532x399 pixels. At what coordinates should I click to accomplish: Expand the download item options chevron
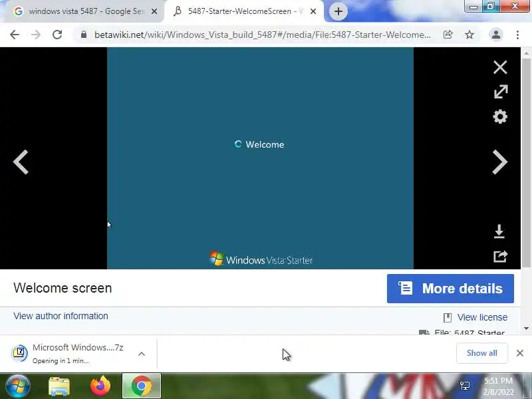pyautogui.click(x=142, y=354)
